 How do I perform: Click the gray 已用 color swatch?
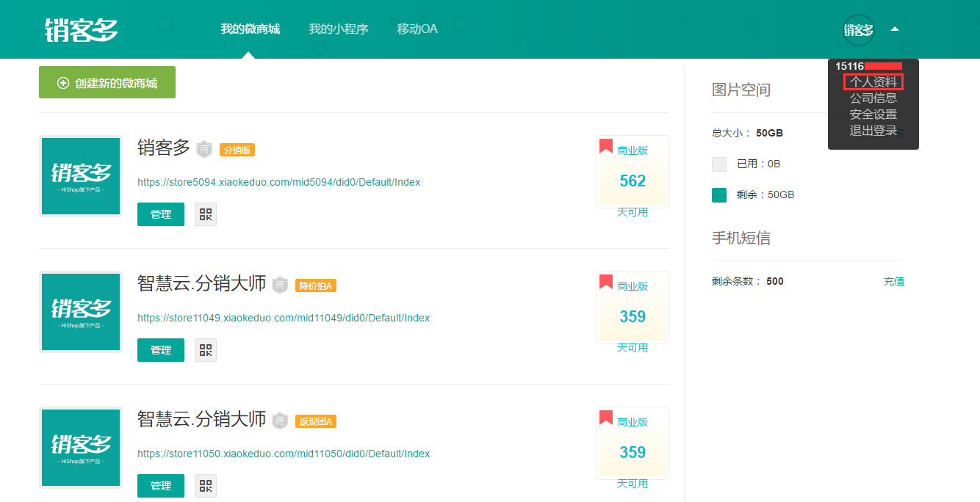719,164
